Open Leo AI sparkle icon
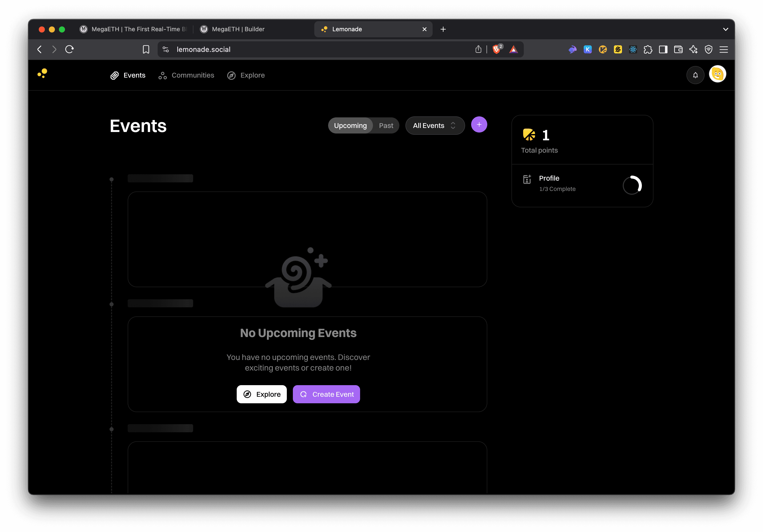 (693, 50)
